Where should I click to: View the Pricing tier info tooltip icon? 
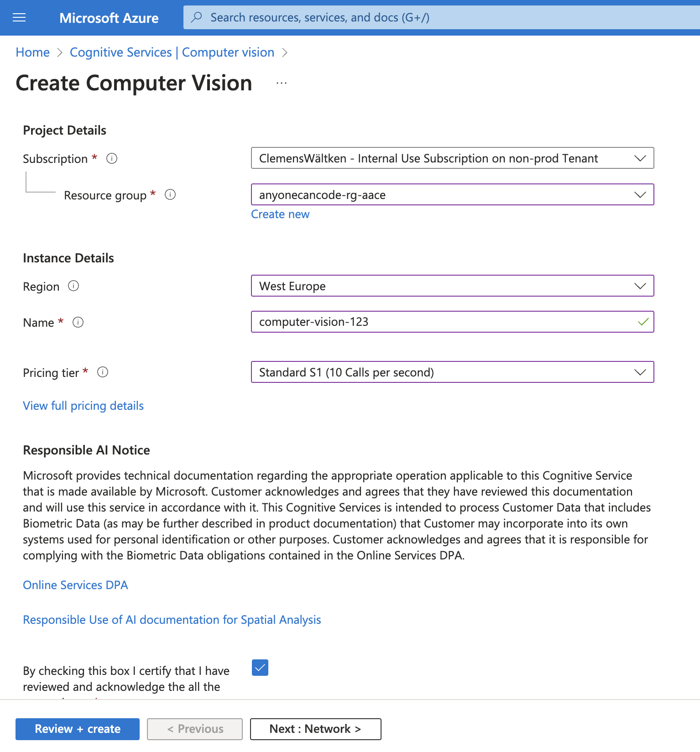point(103,372)
